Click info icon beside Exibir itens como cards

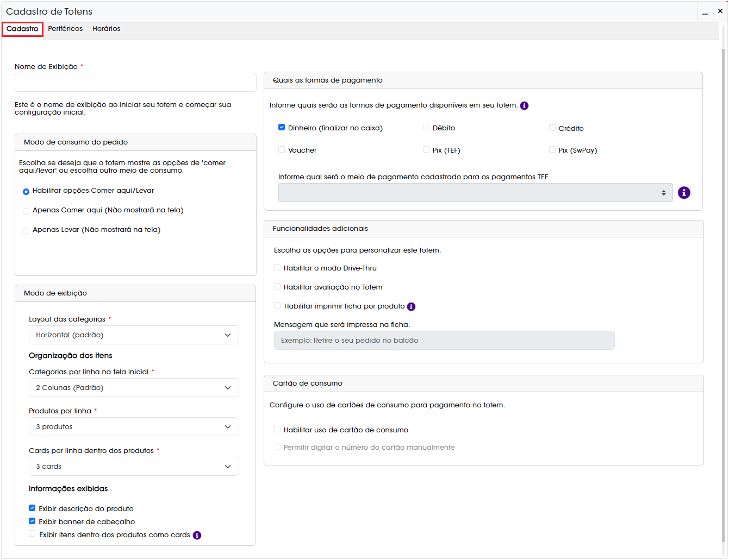point(197,536)
